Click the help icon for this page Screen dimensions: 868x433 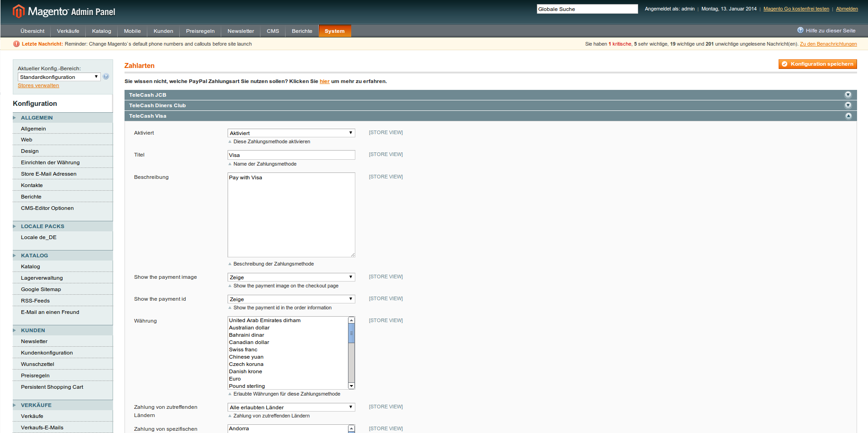click(x=800, y=31)
